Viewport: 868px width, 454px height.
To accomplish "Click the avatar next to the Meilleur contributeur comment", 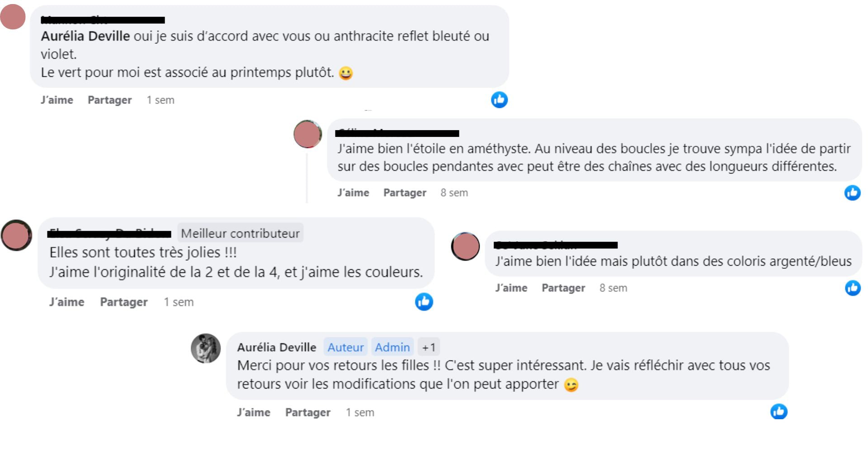I will pos(16,235).
